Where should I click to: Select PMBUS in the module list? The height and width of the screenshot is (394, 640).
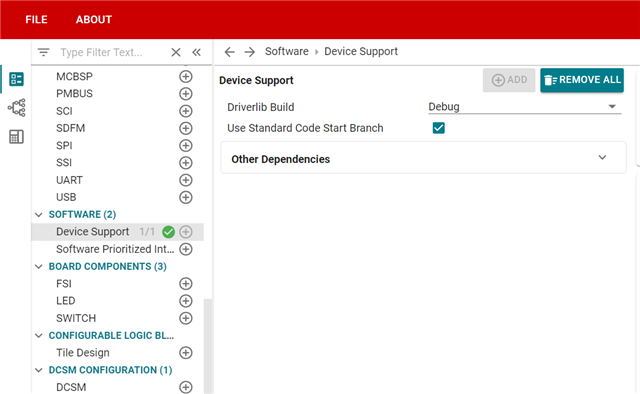(x=74, y=93)
